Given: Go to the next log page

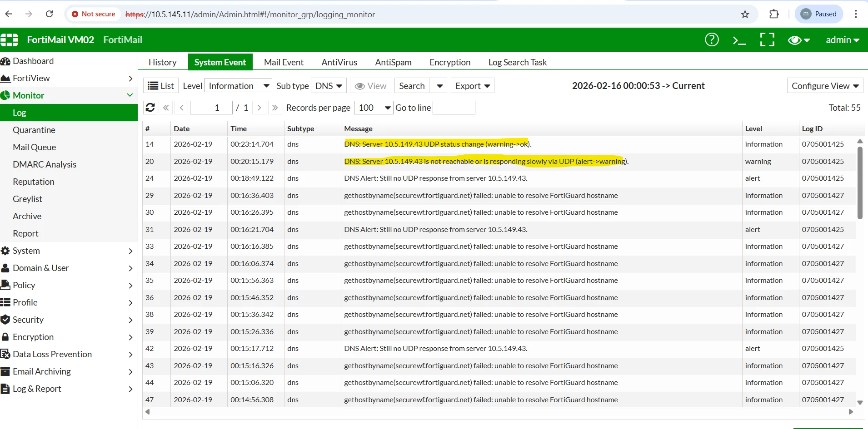Looking at the screenshot, I should point(259,108).
